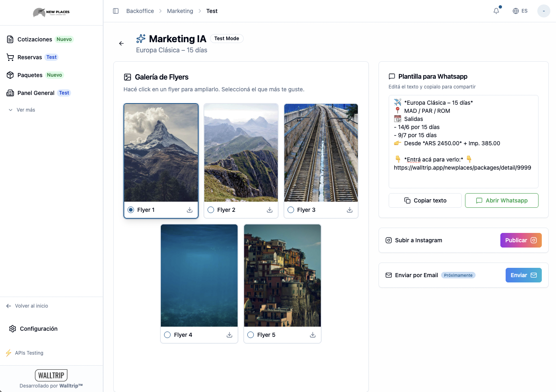Click the Nuevo badge beside Cotizaciones
Image resolution: width=556 pixels, height=392 pixels.
tap(64, 39)
